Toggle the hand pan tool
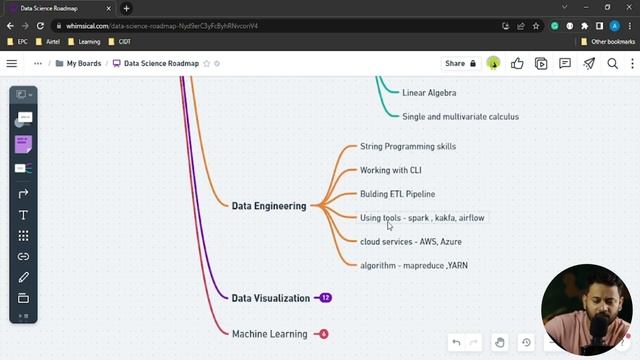 (500, 342)
